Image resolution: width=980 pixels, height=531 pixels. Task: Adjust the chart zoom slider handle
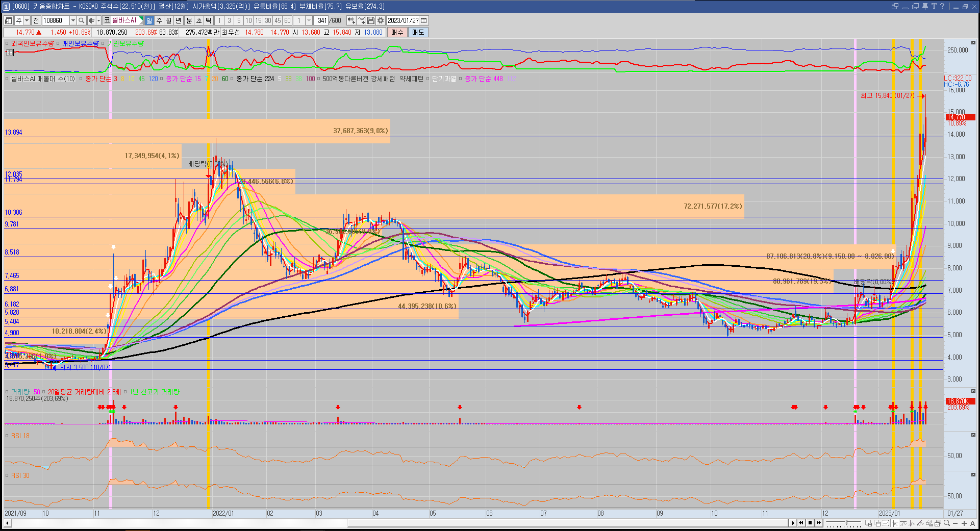(846, 522)
